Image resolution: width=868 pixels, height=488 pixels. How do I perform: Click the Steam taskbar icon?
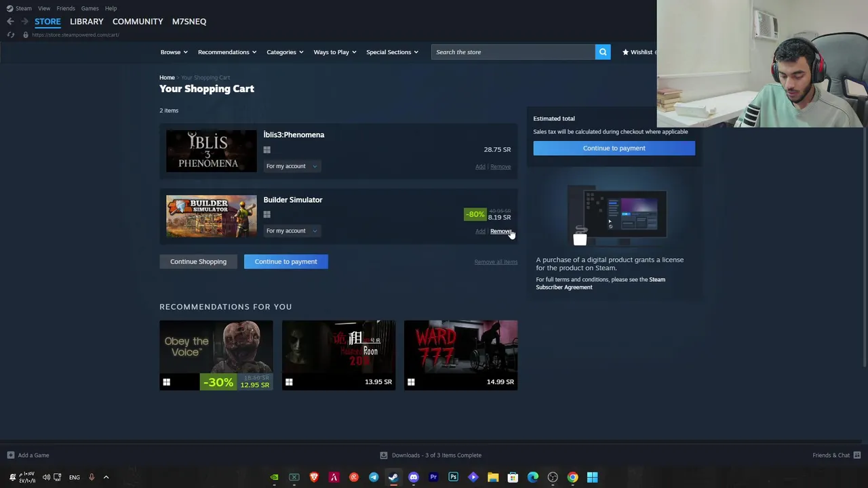tap(393, 477)
